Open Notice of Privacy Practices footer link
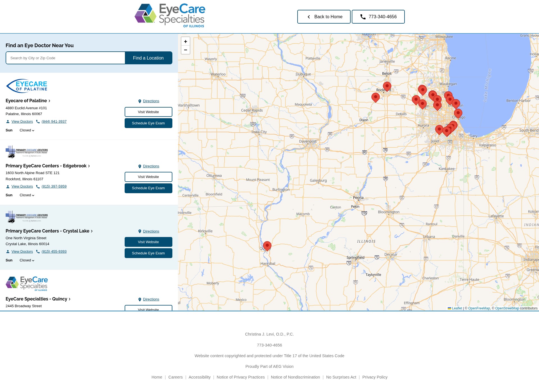Viewport: 539px width, 392px height. pos(241,377)
